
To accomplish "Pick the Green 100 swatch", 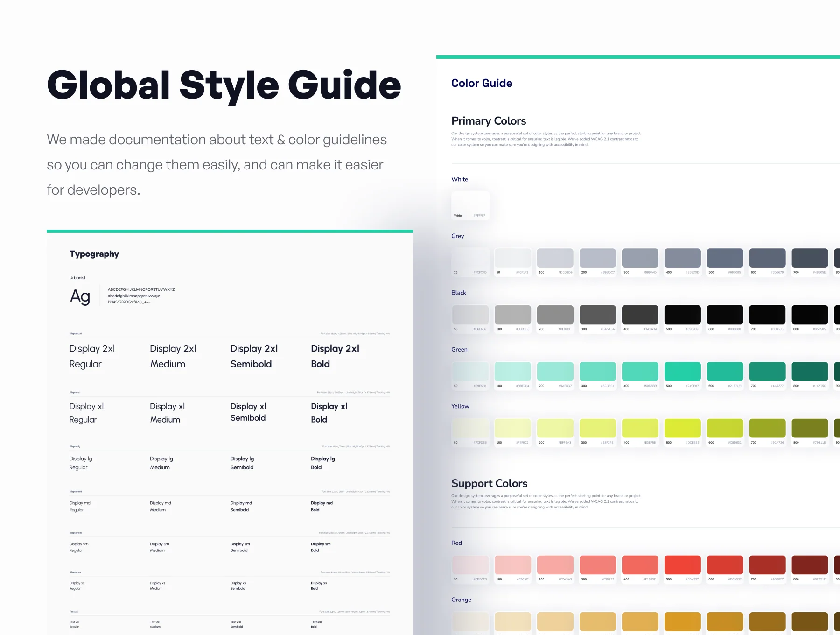I will [x=513, y=376].
